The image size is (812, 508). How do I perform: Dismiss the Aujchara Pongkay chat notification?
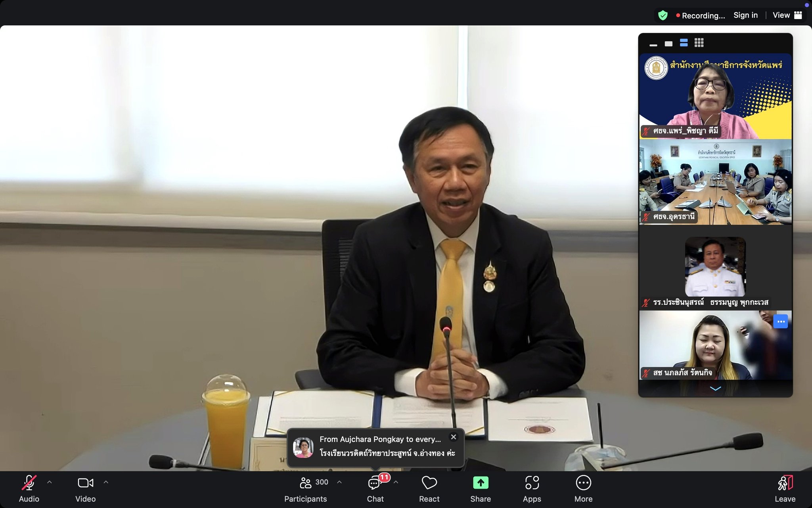(x=454, y=437)
